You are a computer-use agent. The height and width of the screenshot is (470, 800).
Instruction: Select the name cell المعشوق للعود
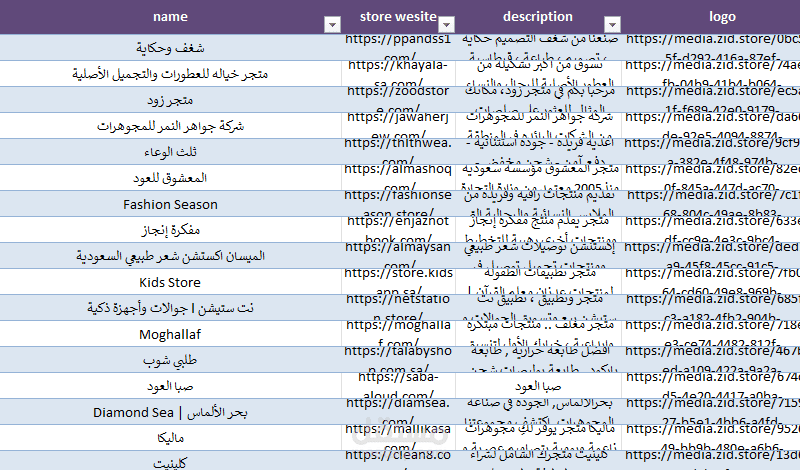(170, 178)
